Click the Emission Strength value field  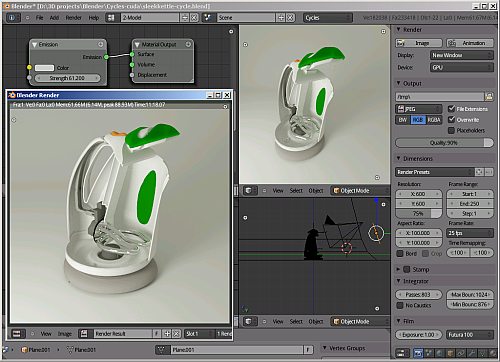(x=67, y=78)
